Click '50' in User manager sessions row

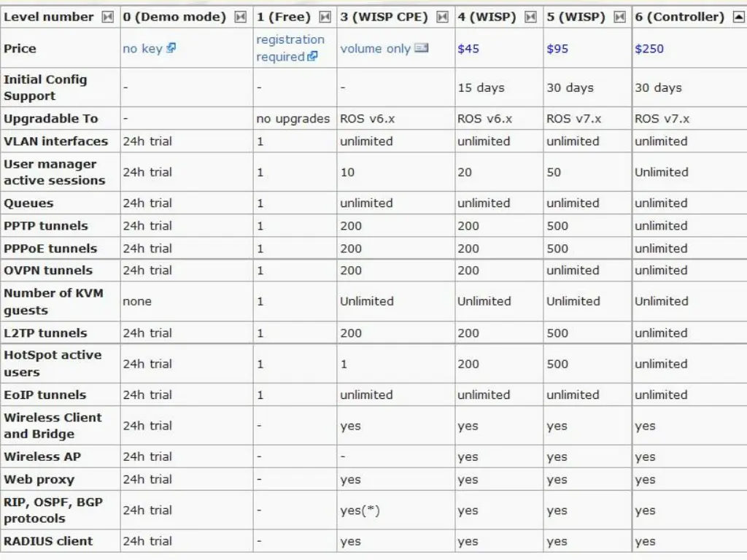[554, 172]
